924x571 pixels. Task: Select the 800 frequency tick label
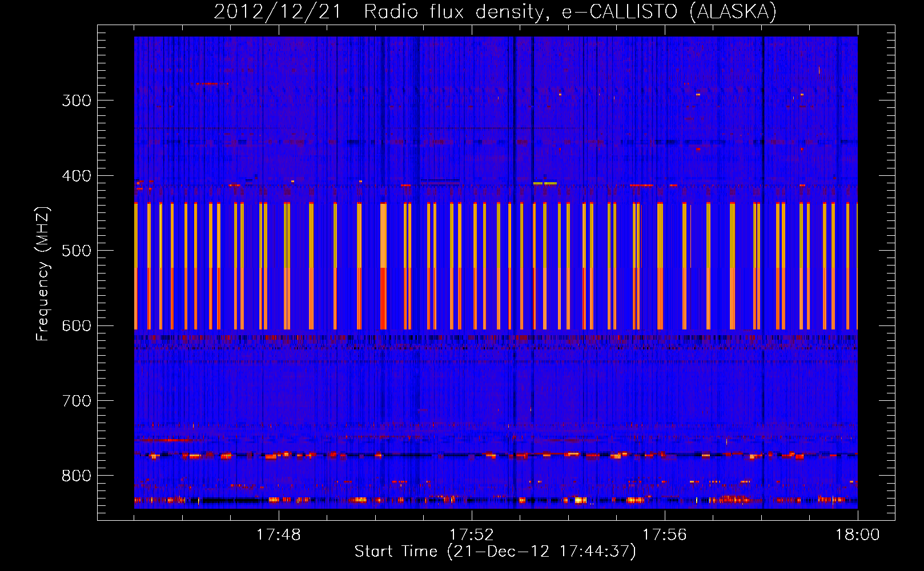click(x=77, y=476)
